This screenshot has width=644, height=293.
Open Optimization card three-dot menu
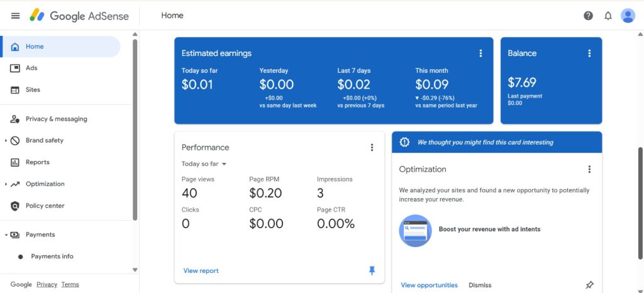pyautogui.click(x=589, y=169)
